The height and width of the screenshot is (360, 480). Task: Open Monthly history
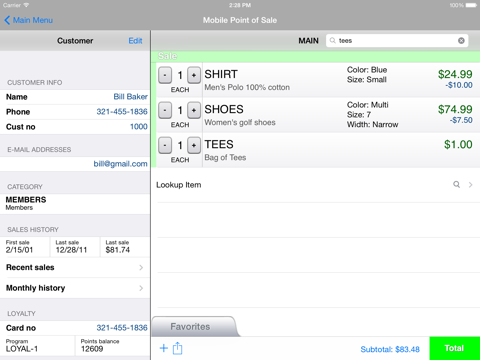coord(75,288)
